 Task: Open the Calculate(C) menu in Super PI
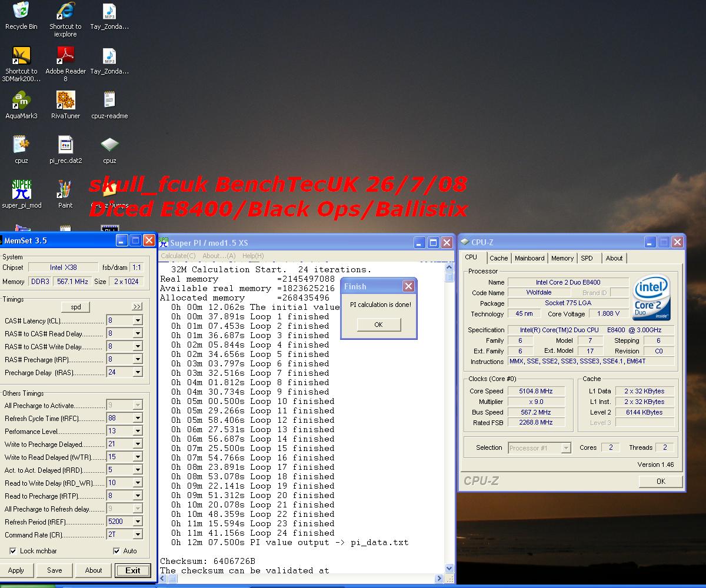pos(178,256)
